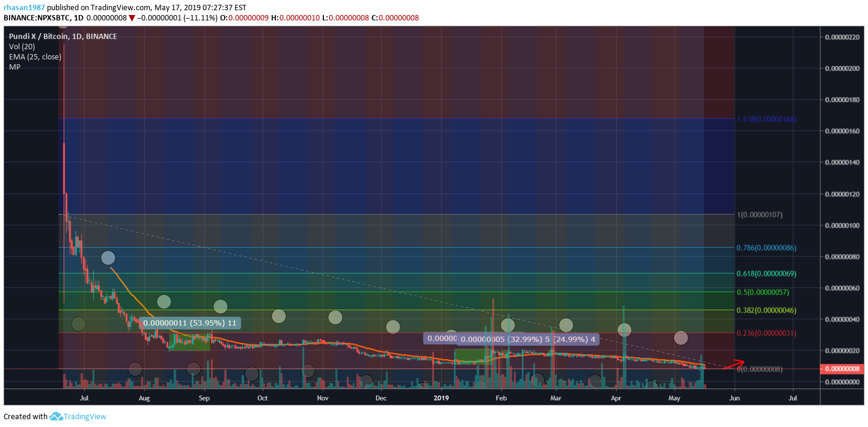The width and height of the screenshot is (868, 427).
Task: Click the (24.99%) 4 measurement label
Action: coord(575,339)
